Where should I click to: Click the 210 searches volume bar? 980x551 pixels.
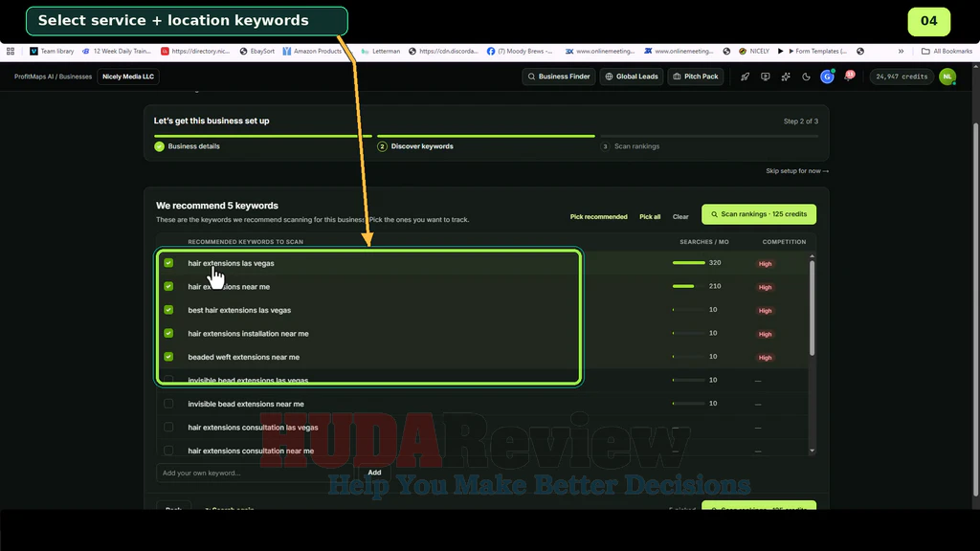(689, 286)
